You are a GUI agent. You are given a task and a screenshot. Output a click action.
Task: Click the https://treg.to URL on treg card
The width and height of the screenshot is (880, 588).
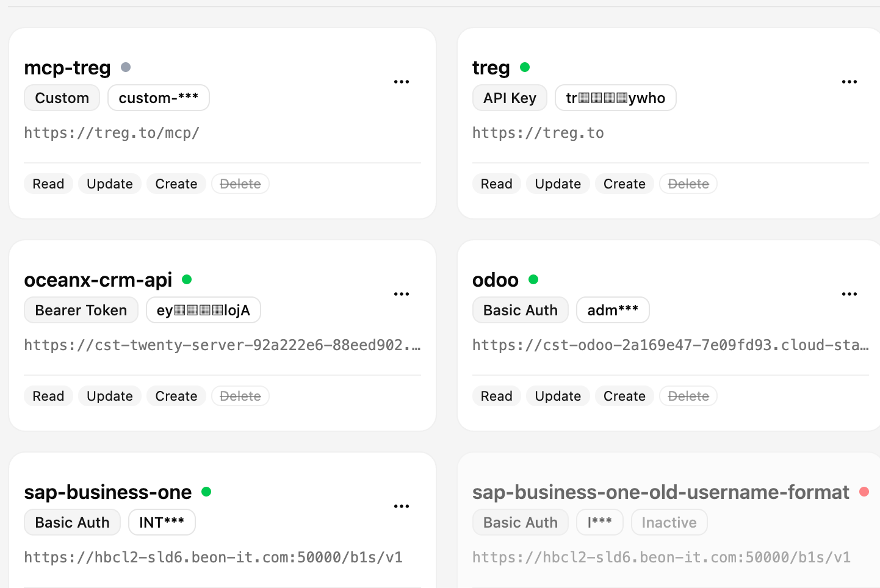tap(538, 133)
